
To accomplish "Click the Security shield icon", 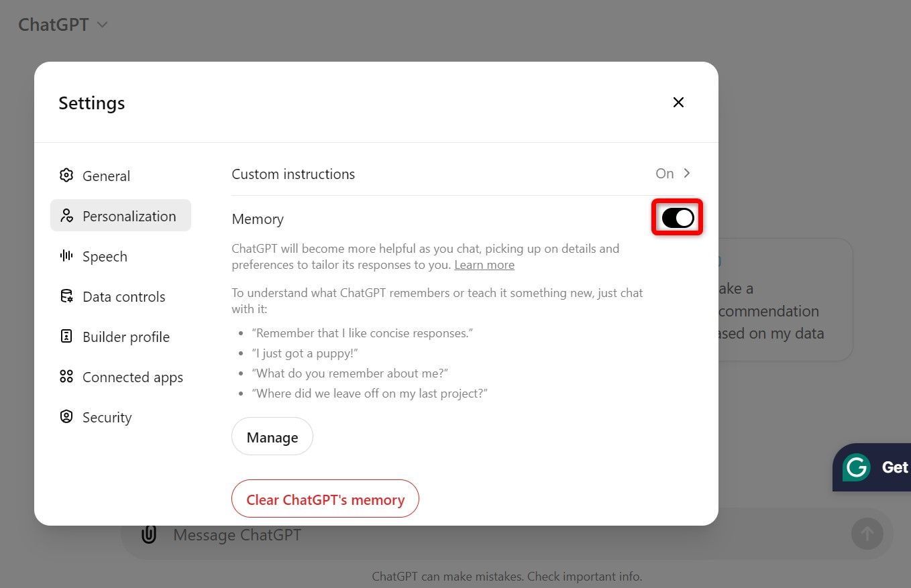I will click(x=66, y=417).
